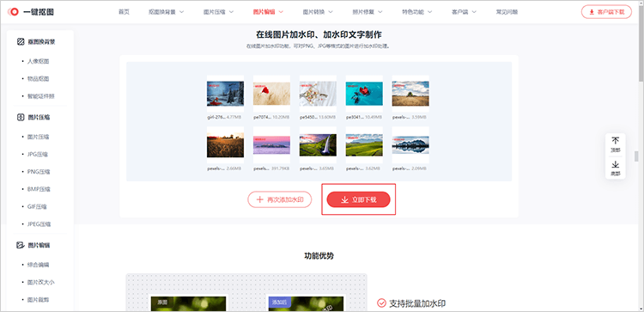Image resolution: width=644 pixels, height=312 pixels.
Task: Open the 首页 nav item
Action: click(x=124, y=12)
